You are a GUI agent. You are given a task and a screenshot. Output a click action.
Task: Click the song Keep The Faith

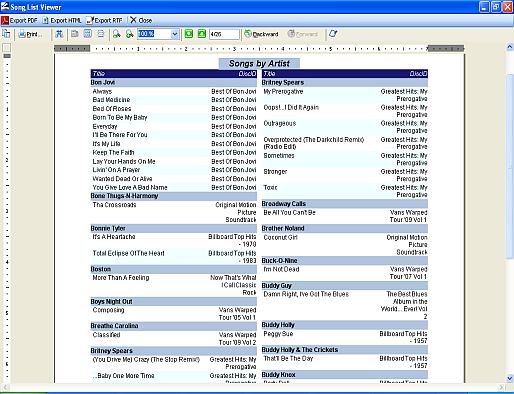pyautogui.click(x=113, y=152)
